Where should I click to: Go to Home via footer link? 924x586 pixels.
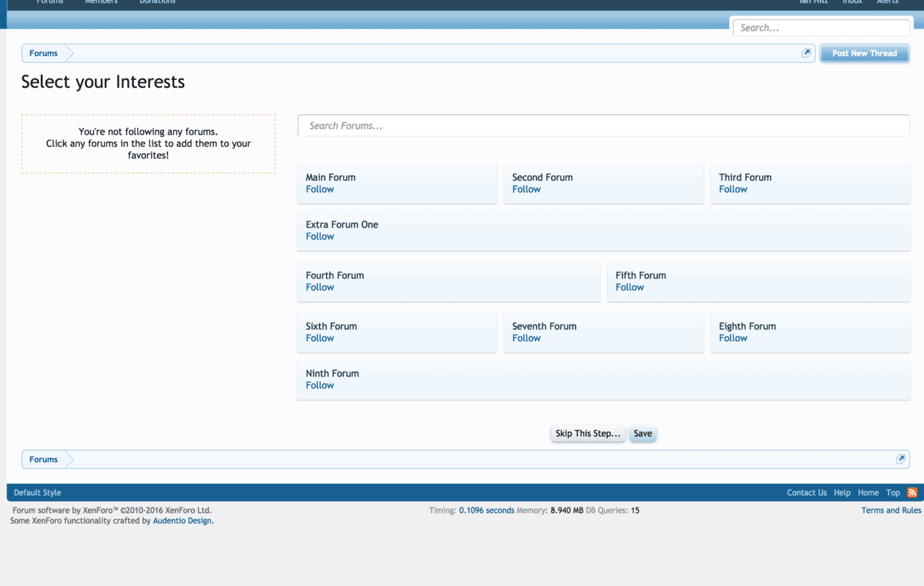pos(868,493)
